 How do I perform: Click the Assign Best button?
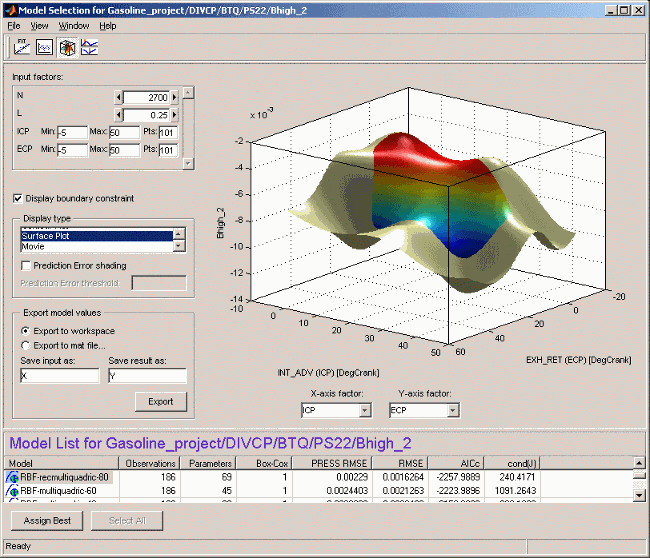coord(47,521)
